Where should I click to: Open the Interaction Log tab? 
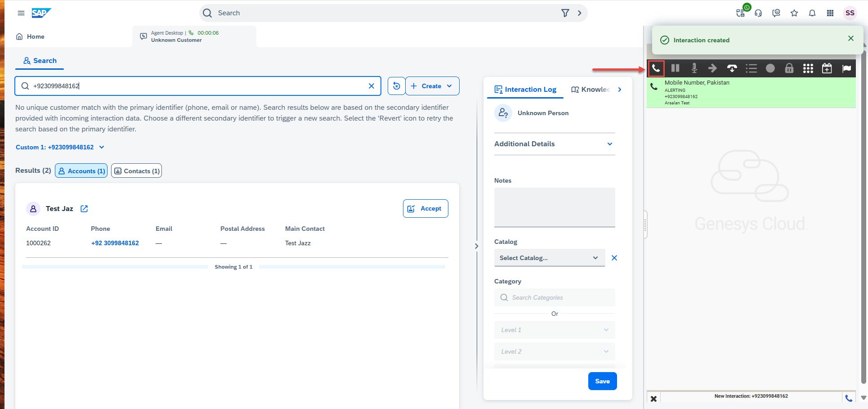tap(525, 90)
